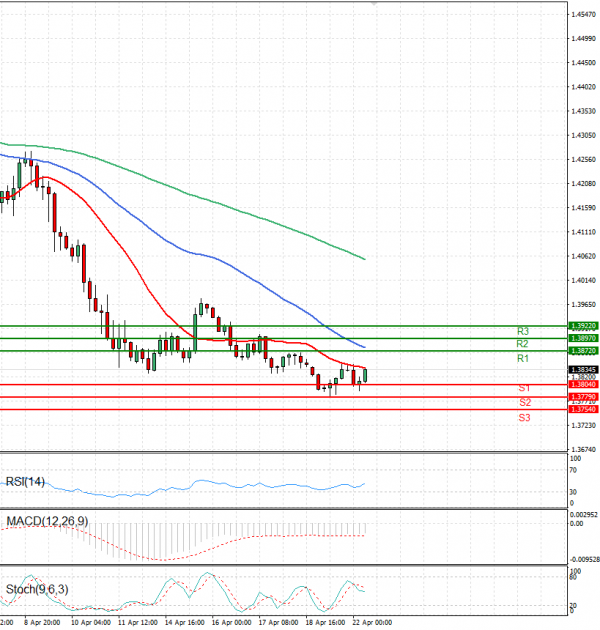Viewport: 600px width, 630px height.
Task: Click the last green candlestick on chart
Action: pyautogui.click(x=366, y=374)
